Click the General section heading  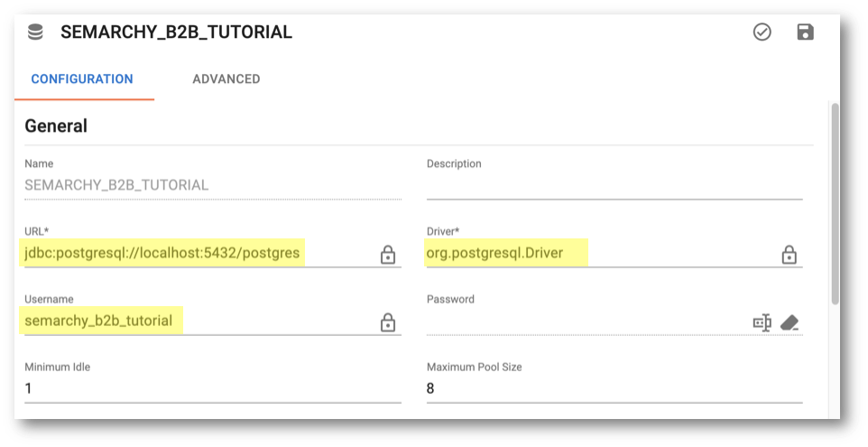56,126
